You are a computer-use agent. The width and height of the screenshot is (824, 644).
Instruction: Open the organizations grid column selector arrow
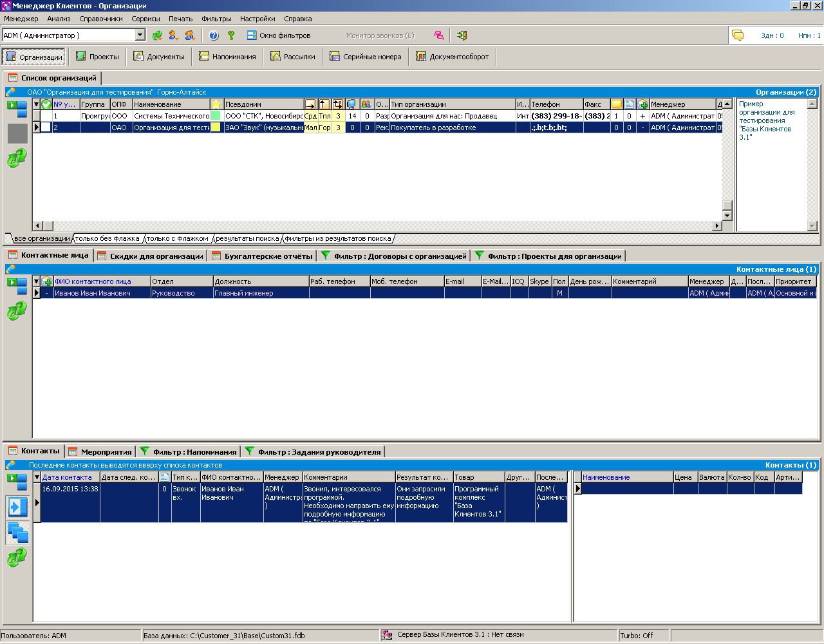coord(37,104)
